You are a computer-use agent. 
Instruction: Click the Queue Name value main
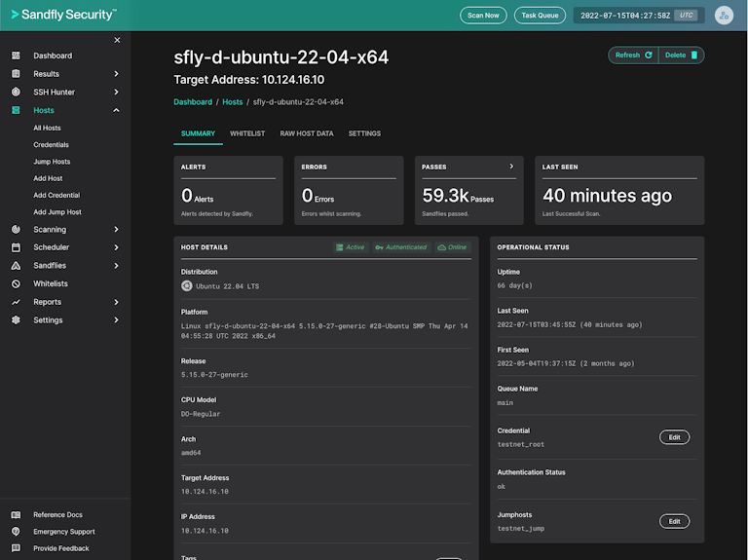(x=505, y=403)
